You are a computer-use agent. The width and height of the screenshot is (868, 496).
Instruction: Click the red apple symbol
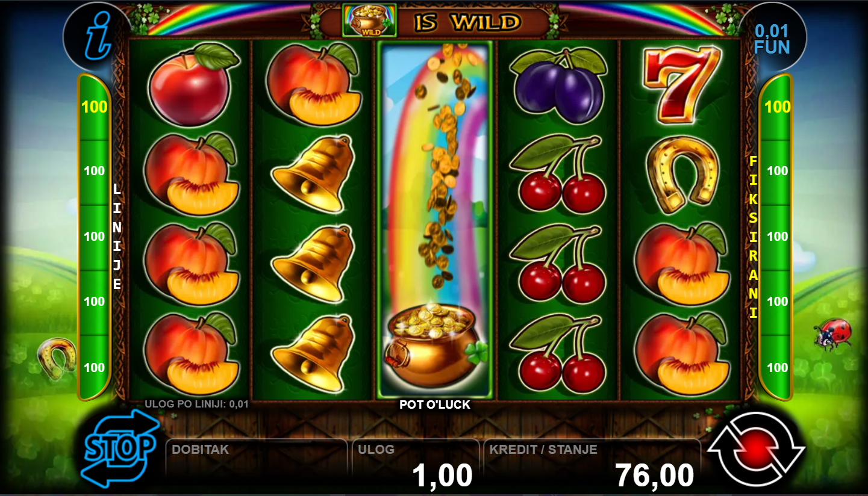pos(190,84)
